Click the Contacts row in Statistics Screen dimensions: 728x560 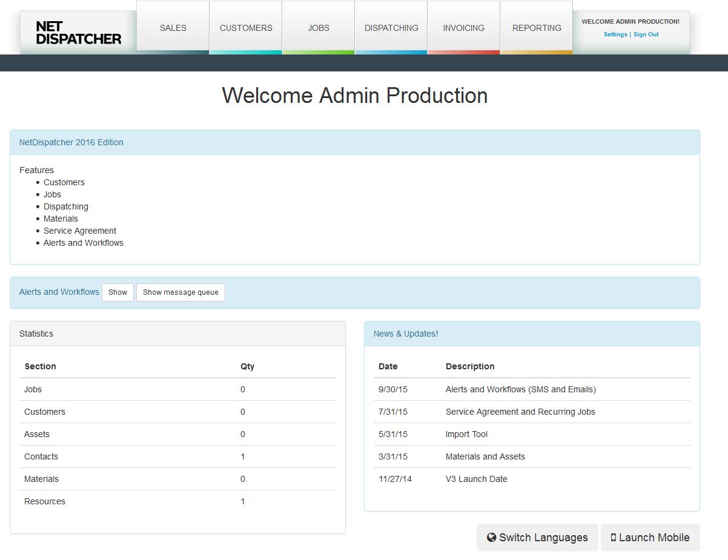pyautogui.click(x=177, y=456)
